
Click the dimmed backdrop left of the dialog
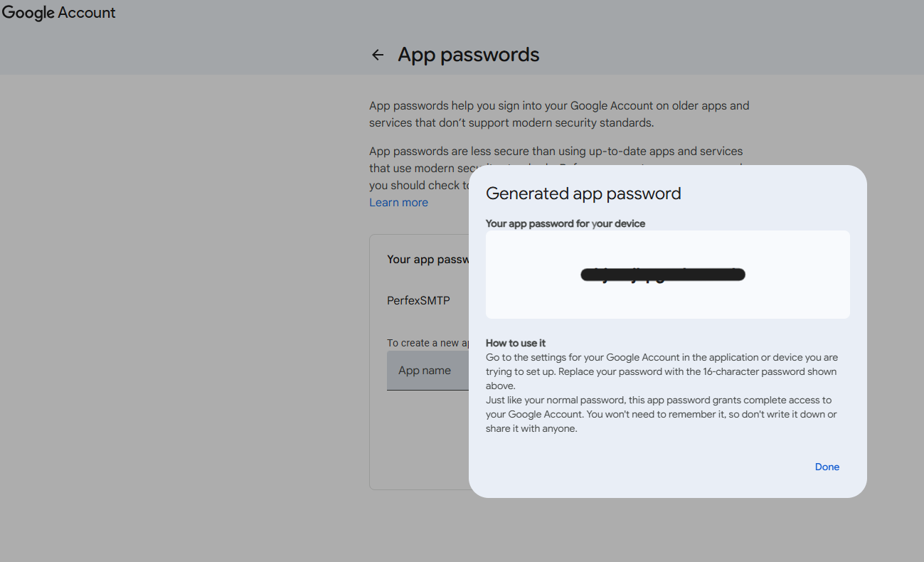[x=178, y=320]
